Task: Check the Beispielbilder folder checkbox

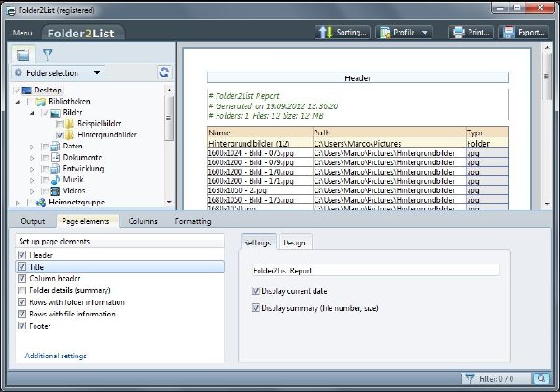Action: [x=60, y=124]
